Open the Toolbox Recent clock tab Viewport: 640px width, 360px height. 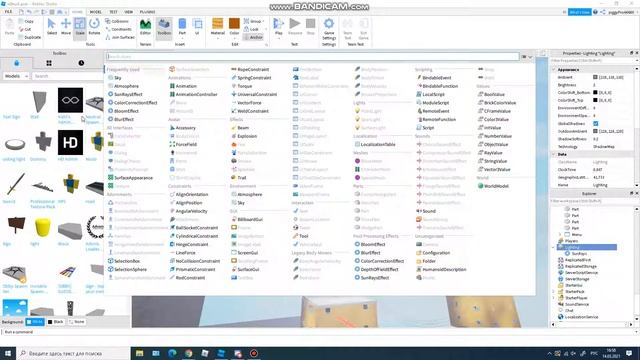[81, 63]
